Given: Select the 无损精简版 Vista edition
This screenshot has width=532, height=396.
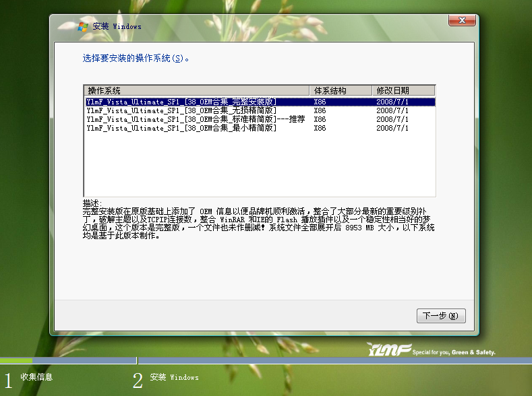Looking at the screenshot, I should [181, 110].
